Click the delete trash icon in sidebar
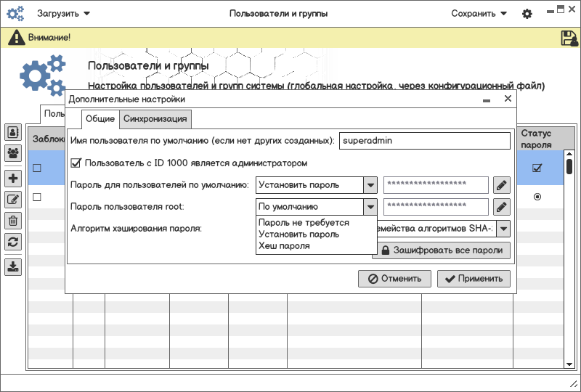This screenshot has width=581, height=392. coord(13,221)
